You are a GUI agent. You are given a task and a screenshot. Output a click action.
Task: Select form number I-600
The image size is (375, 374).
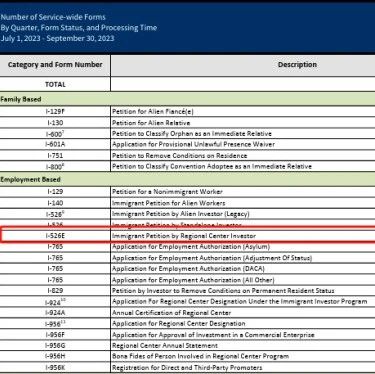pyautogui.click(x=55, y=134)
